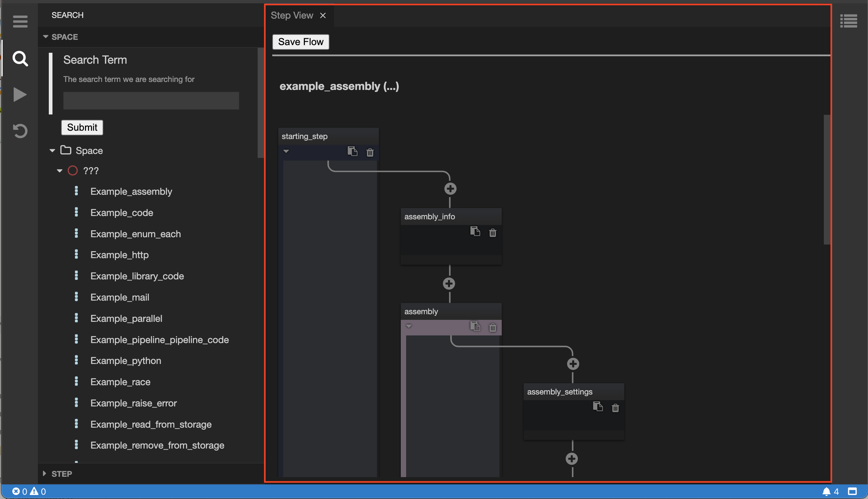Open Example_remove_from_storage flow
Viewport: 868px width, 499px height.
[157, 445]
